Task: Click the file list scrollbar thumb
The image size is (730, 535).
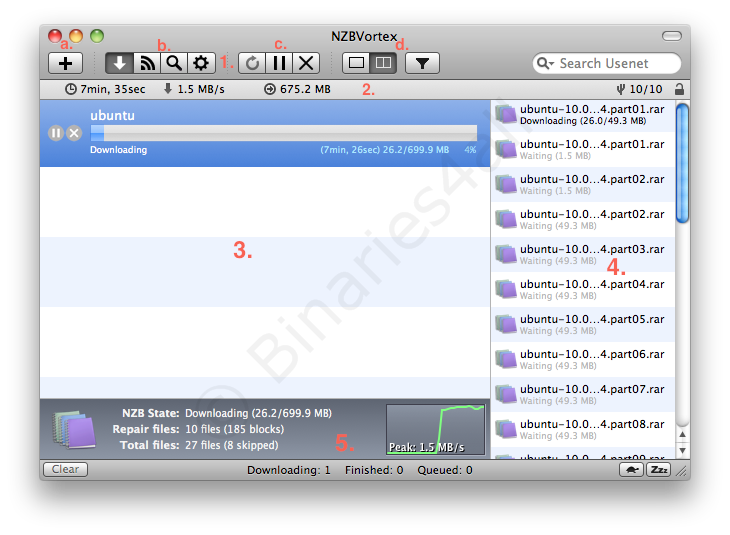Action: 682,163
